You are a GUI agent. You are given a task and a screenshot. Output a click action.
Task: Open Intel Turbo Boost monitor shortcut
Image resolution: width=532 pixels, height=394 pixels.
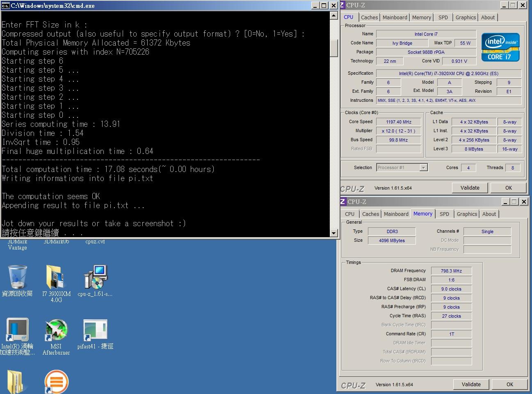coord(17,337)
